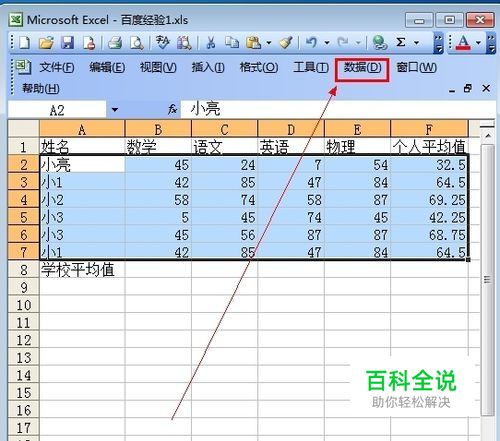Create a new blank workbook
The height and width of the screenshot is (441, 500).
24,43
